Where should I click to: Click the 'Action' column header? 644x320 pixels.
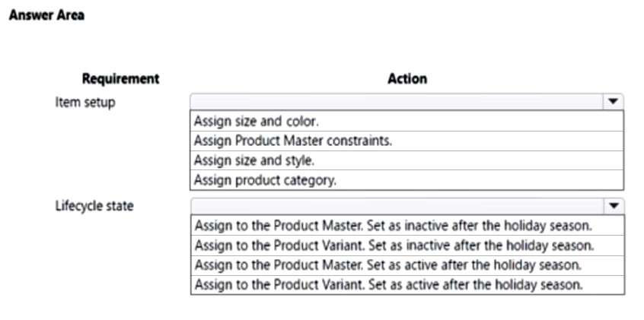(407, 78)
